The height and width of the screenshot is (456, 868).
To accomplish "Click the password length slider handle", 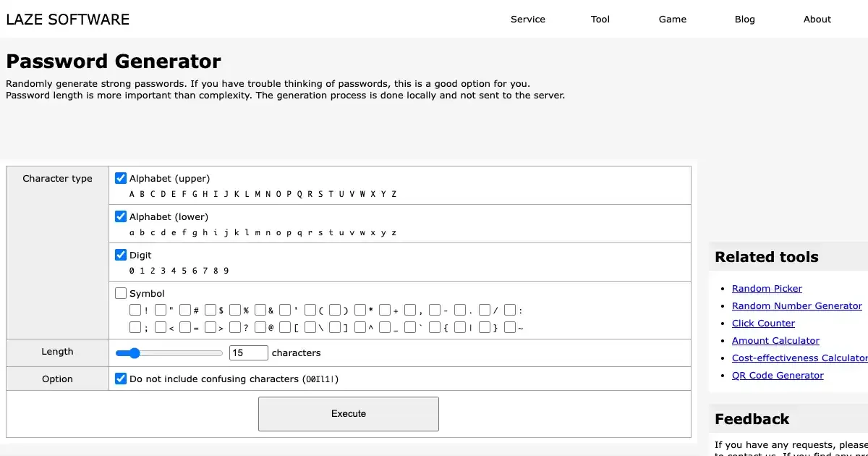I will coord(133,353).
